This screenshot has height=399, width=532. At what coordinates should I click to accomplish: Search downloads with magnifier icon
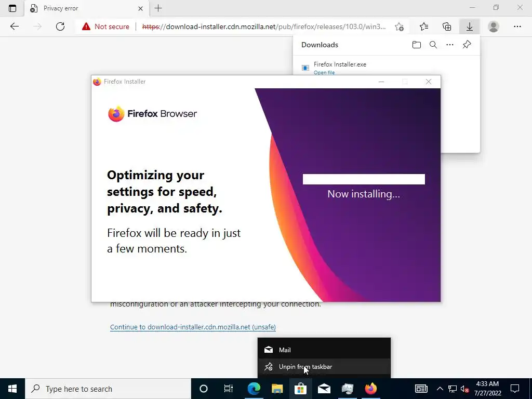[433, 45]
